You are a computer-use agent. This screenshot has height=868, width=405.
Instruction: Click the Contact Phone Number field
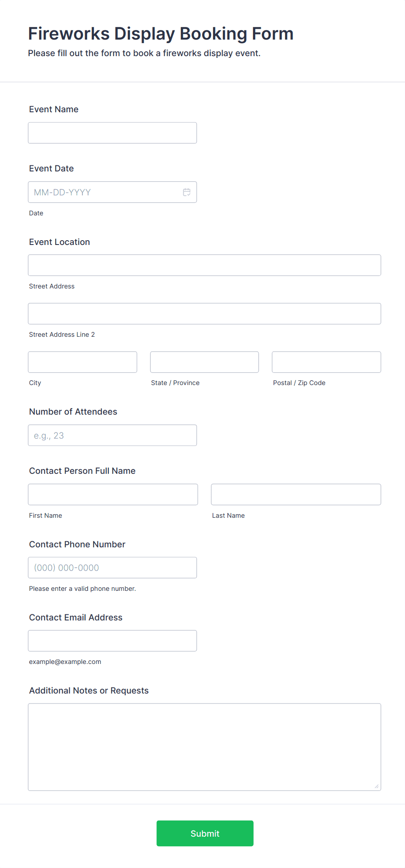point(112,568)
